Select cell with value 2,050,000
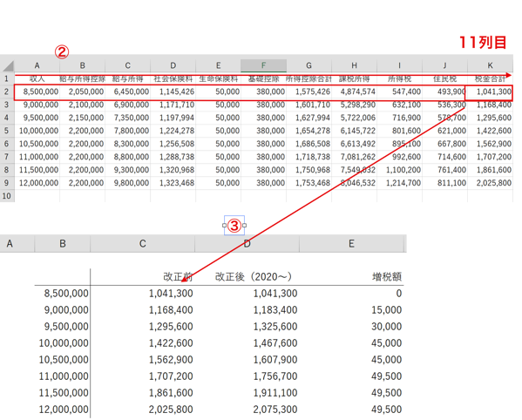The width and height of the screenshot is (522, 420). (x=82, y=91)
